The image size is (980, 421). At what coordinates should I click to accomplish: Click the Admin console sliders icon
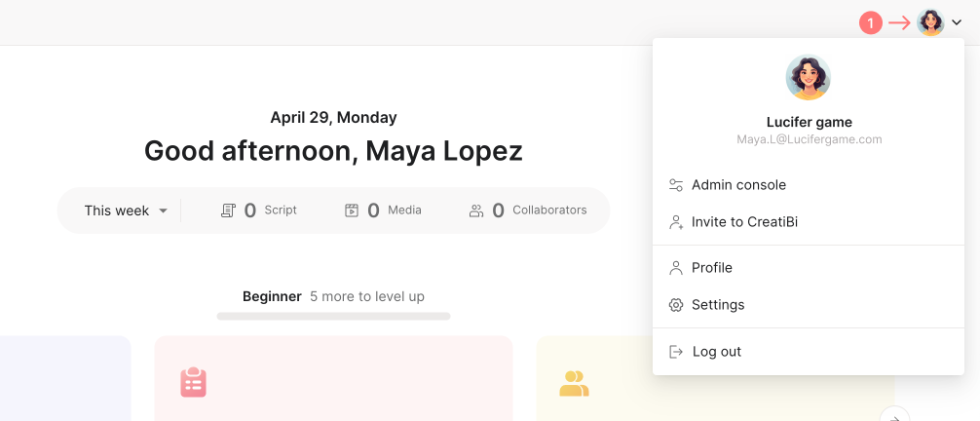point(676,185)
